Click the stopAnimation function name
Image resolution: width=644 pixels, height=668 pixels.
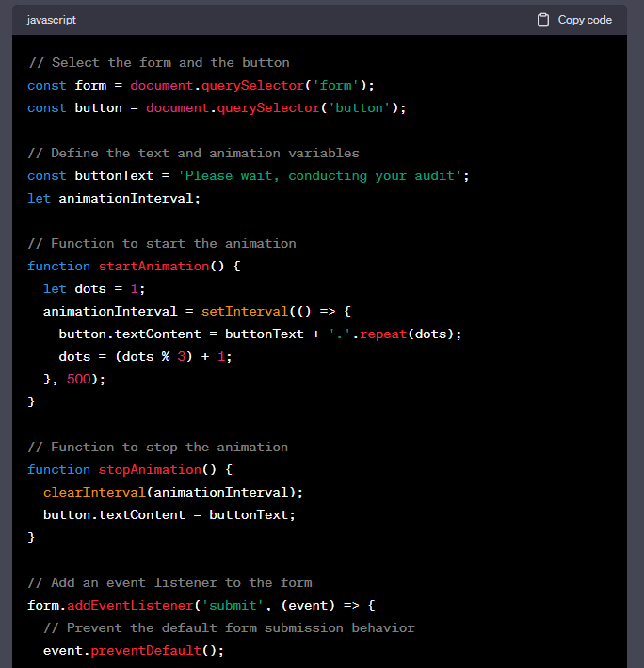pos(150,469)
